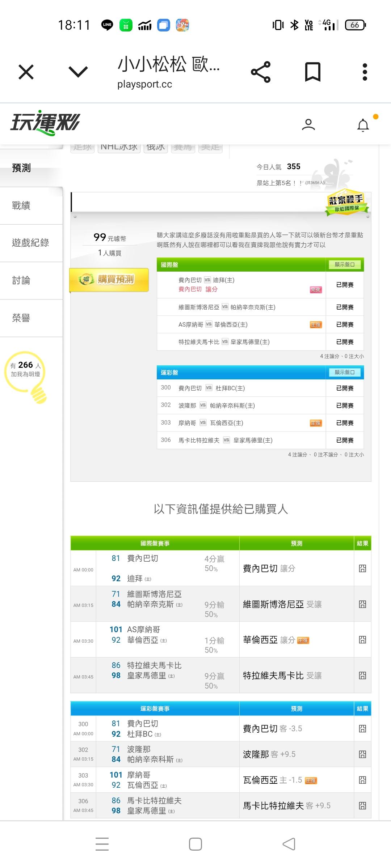Tap the battery indicator showing 66

356,25
